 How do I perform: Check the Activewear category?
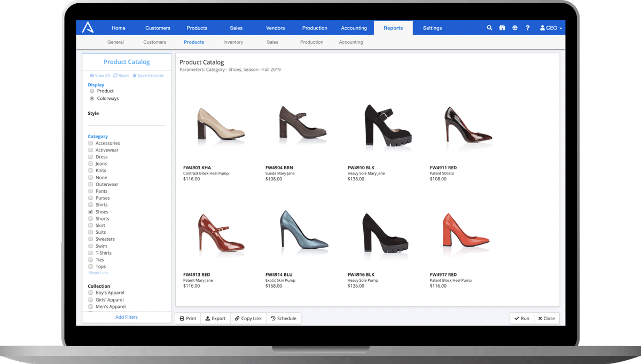(x=91, y=150)
